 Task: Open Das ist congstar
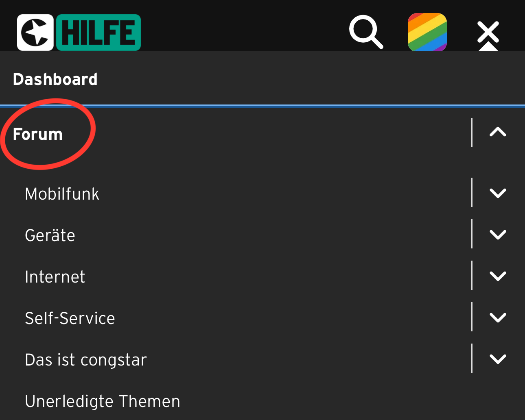[86, 360]
